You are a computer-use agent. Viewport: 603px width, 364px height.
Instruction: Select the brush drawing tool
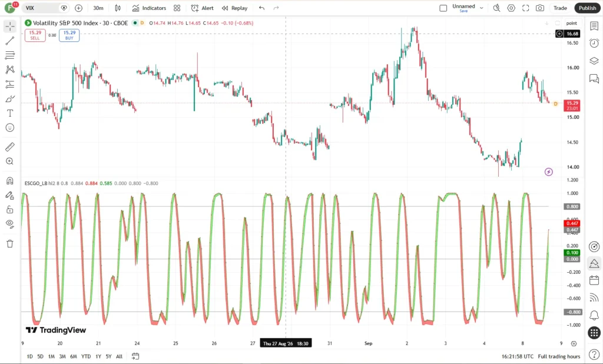coord(10,99)
